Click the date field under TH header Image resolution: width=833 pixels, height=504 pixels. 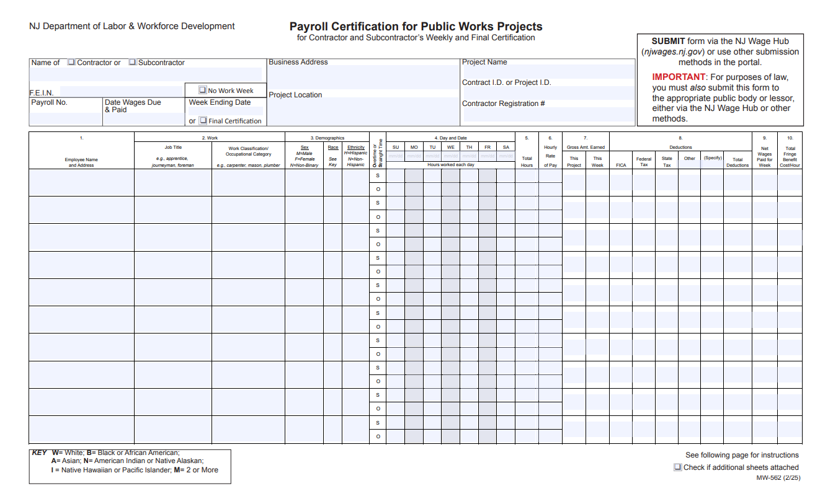(469, 156)
